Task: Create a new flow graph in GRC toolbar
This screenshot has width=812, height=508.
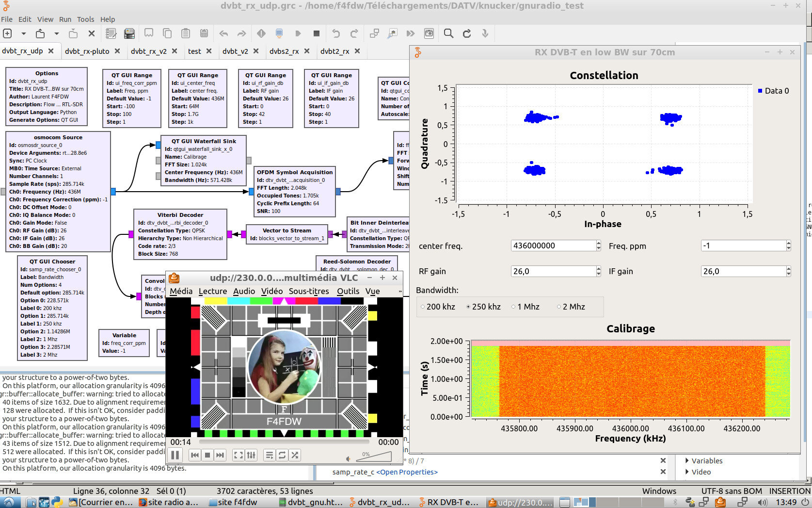Action: 7,33
